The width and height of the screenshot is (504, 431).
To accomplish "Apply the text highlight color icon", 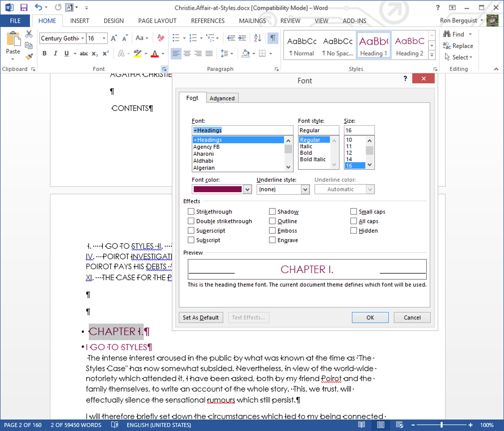I will pyautogui.click(x=138, y=54).
